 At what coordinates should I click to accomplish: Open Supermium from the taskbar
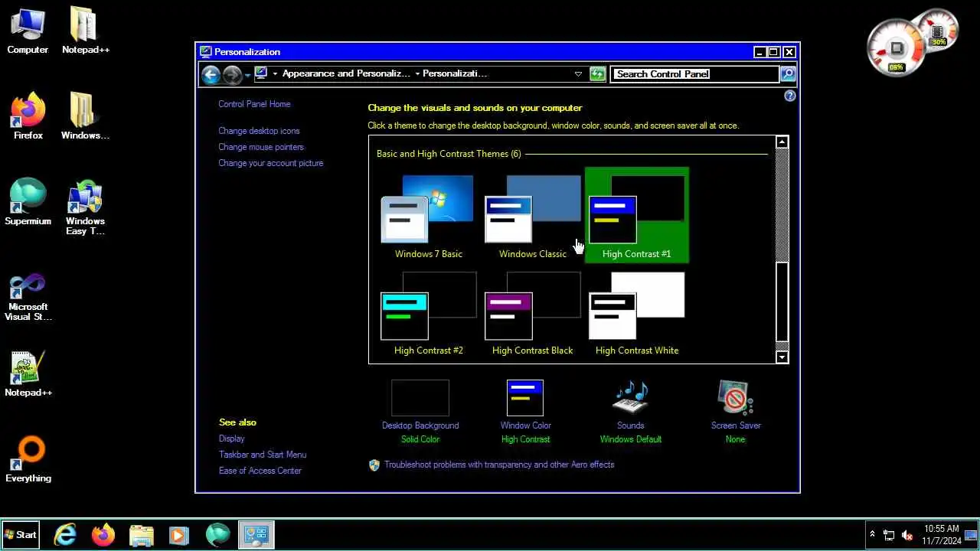217,535
